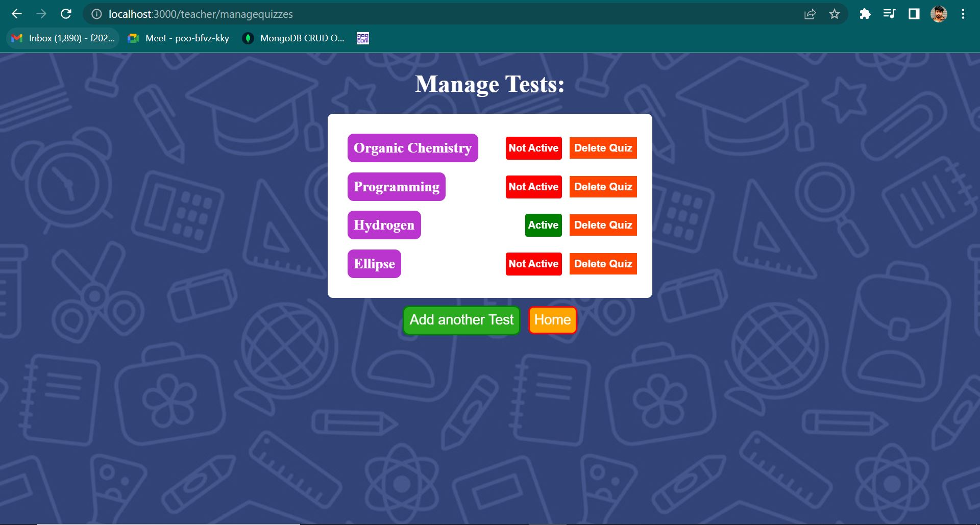Delete the Ellipse quiz
980x525 pixels.
tap(603, 264)
